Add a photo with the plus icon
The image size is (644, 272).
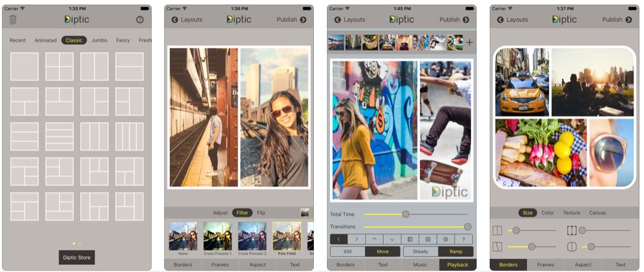click(x=469, y=42)
